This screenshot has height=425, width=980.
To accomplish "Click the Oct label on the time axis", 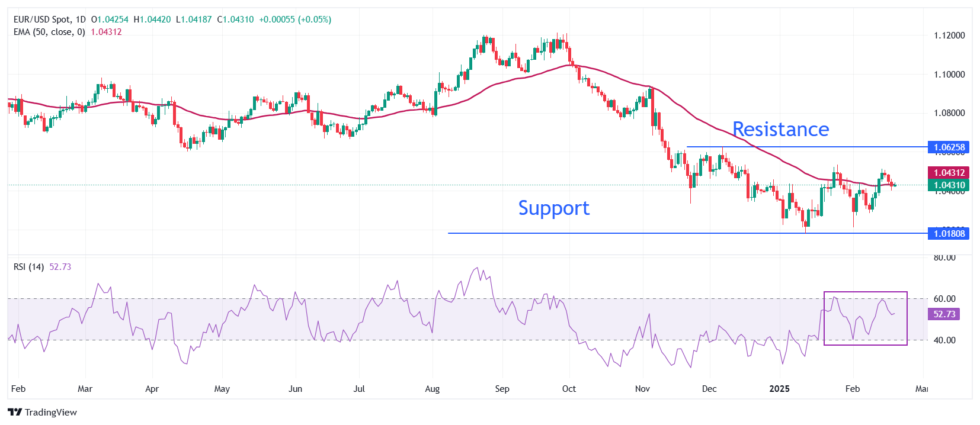I will (x=569, y=389).
